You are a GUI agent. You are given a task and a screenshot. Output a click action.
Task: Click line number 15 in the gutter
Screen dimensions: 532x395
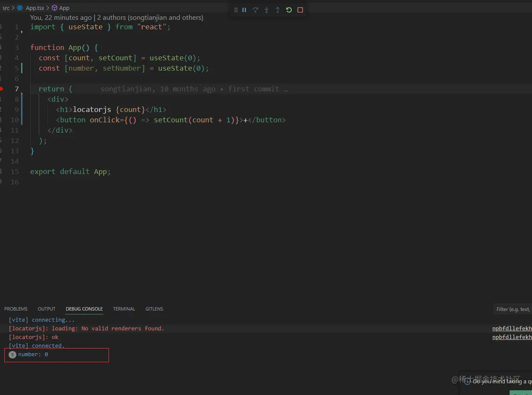point(15,171)
